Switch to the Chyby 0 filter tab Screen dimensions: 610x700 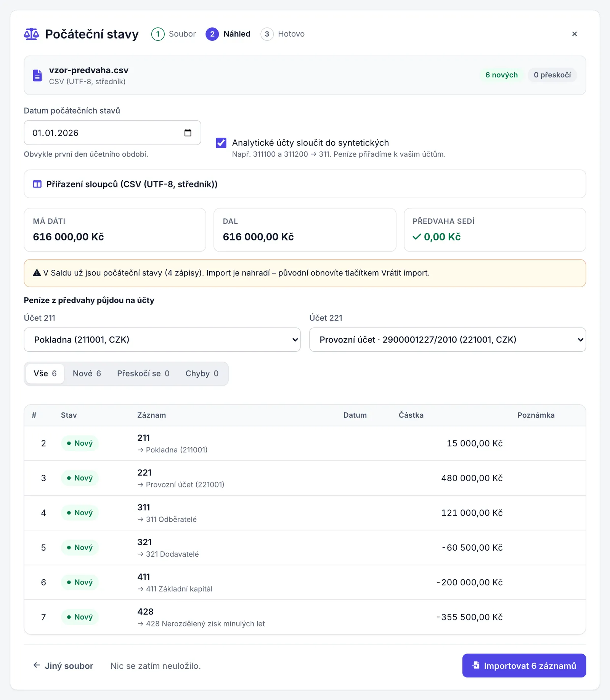click(202, 374)
